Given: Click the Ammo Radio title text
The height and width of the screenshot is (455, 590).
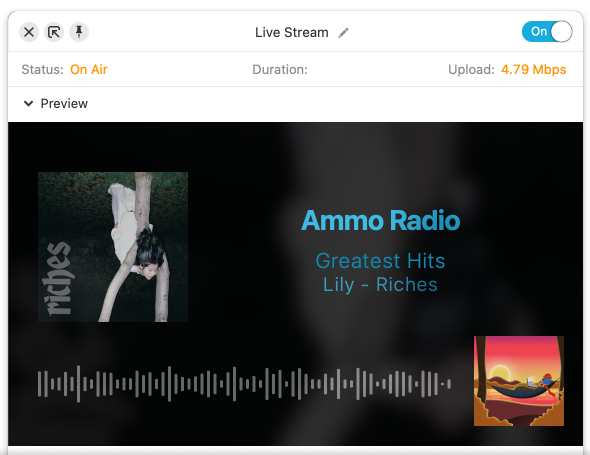Looking at the screenshot, I should point(380,221).
